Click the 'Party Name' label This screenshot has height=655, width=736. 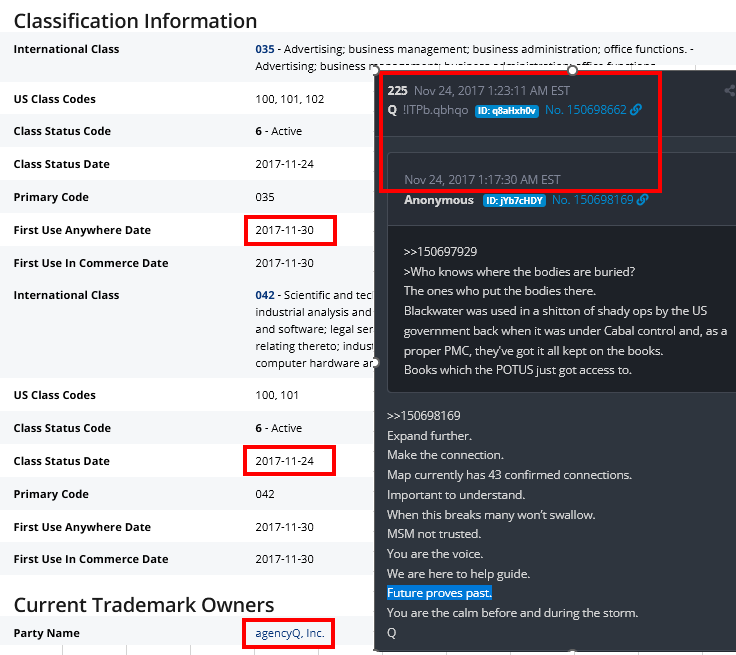point(46,633)
